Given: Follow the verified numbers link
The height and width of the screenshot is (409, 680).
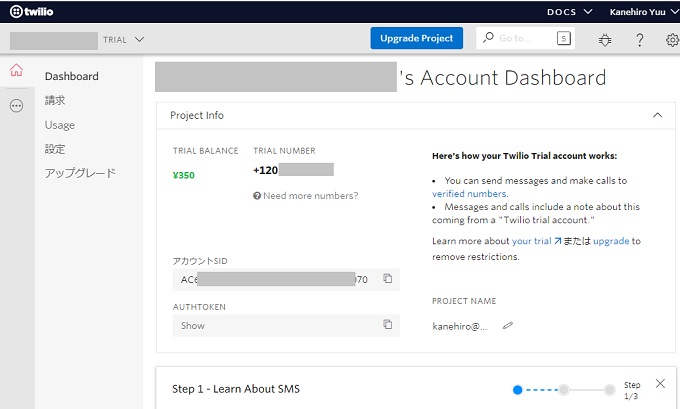Looking at the screenshot, I should tap(469, 193).
